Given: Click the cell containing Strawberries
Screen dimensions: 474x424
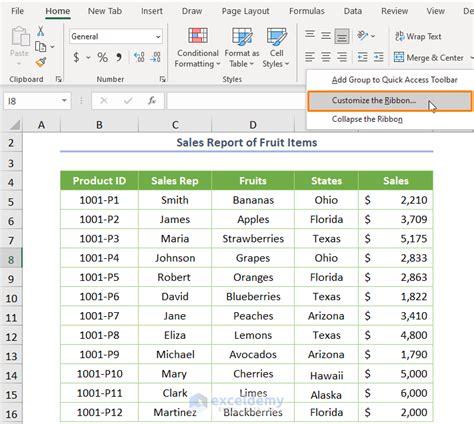Looking at the screenshot, I should click(253, 239).
